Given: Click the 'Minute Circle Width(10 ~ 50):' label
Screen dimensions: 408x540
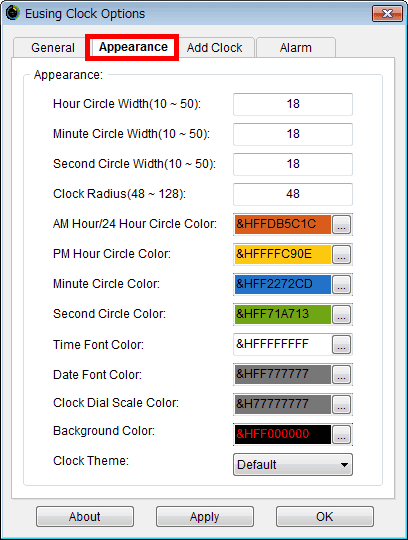Looking at the screenshot, I should (x=131, y=134).
